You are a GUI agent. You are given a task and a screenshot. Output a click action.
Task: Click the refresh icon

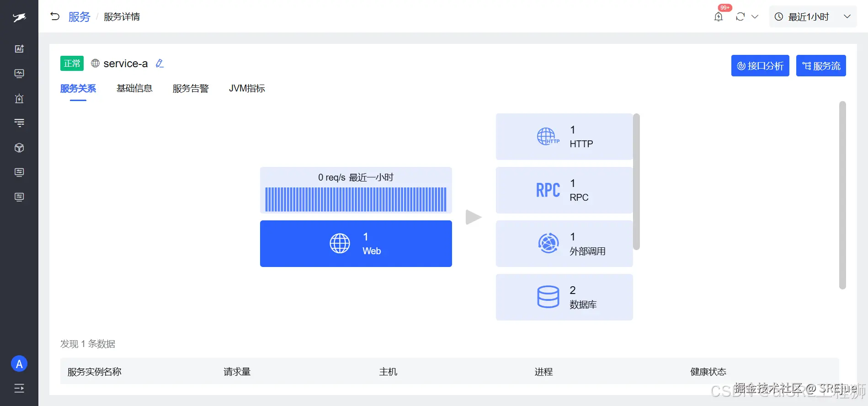[740, 16]
